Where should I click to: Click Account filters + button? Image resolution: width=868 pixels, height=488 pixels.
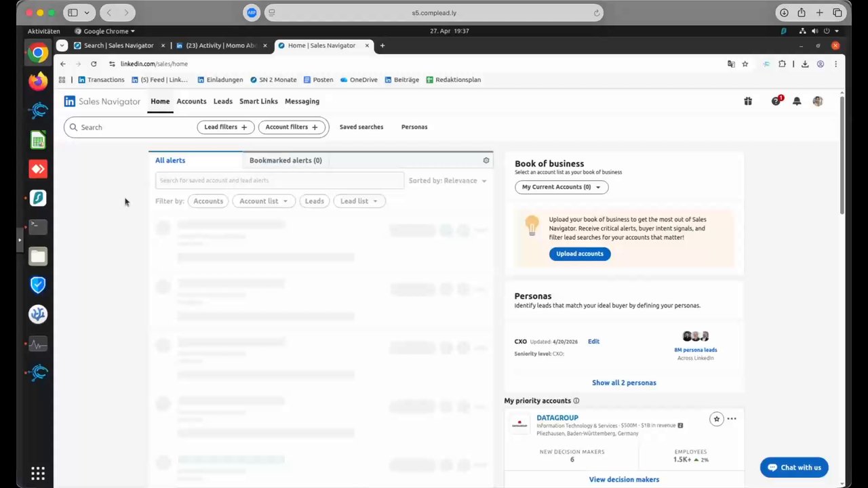292,127
